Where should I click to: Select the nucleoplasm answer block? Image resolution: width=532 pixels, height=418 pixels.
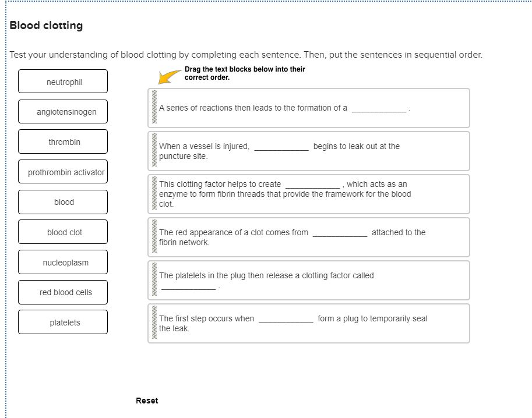coord(63,262)
